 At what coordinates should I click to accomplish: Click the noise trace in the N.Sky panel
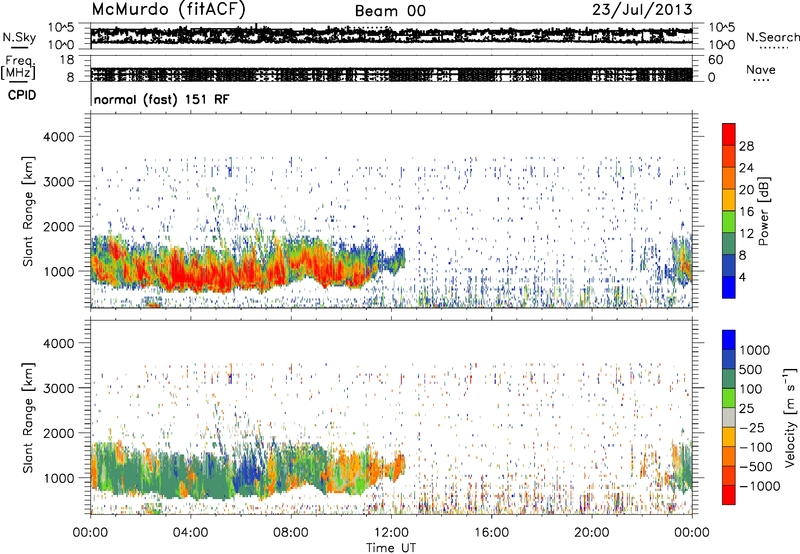(391, 35)
